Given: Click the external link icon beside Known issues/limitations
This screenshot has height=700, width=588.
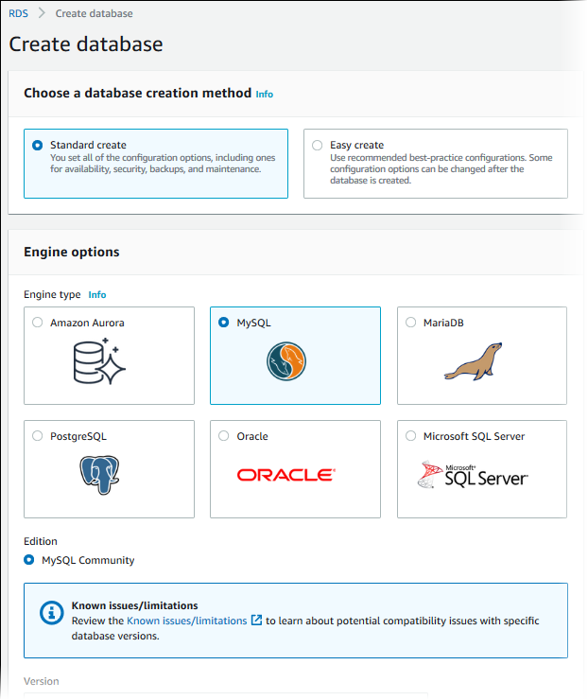Looking at the screenshot, I should click(256, 621).
